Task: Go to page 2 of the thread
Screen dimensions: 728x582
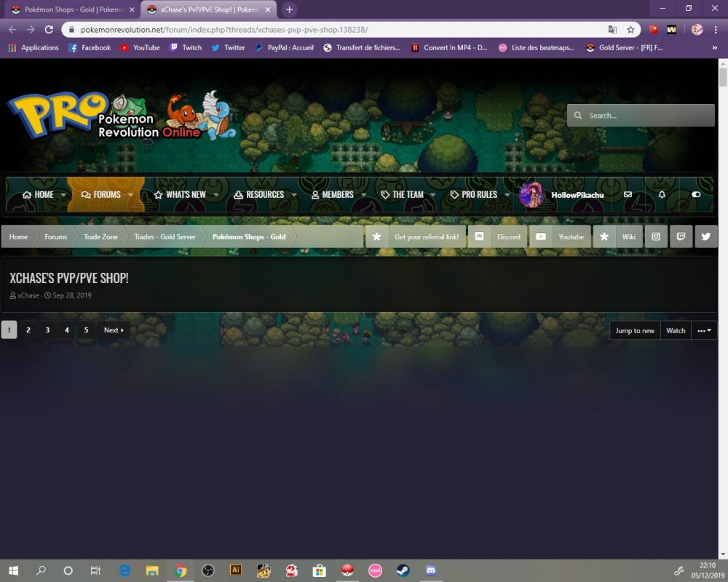Action: point(28,330)
